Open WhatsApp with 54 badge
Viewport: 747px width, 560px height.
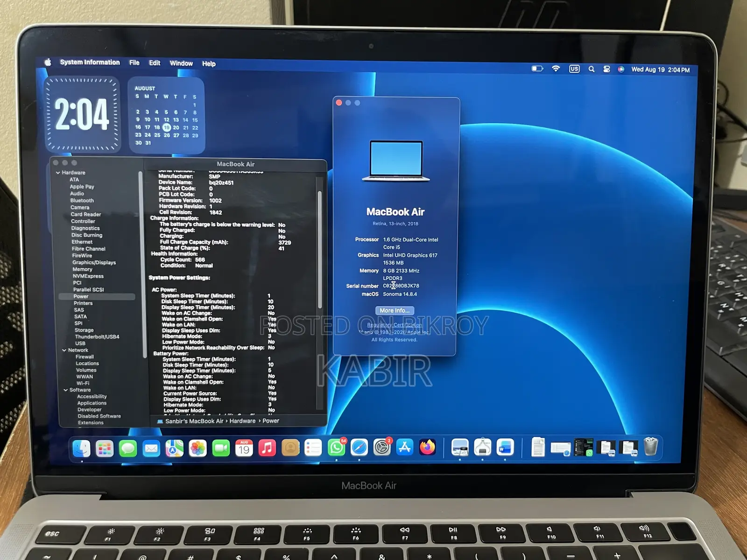click(336, 448)
